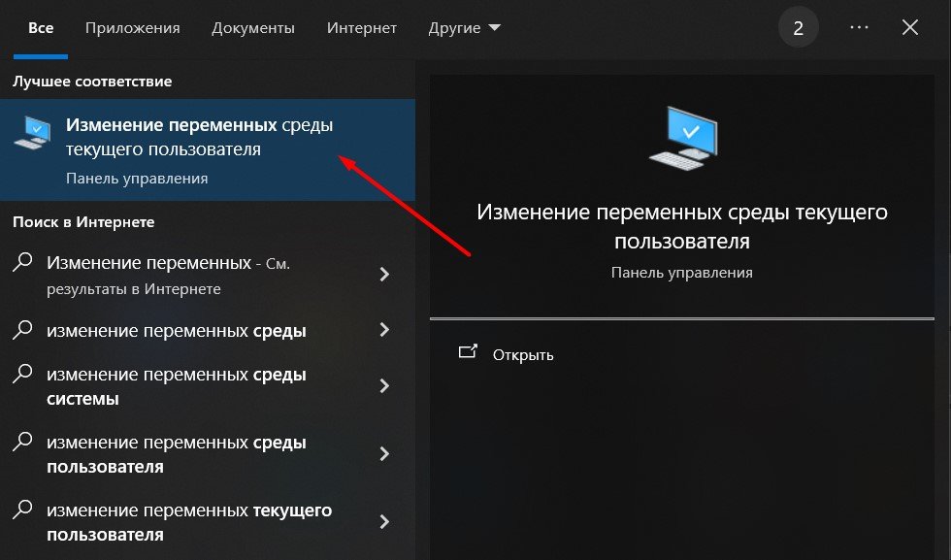Click Открыть in the preview pane

pyautogui.click(x=523, y=355)
